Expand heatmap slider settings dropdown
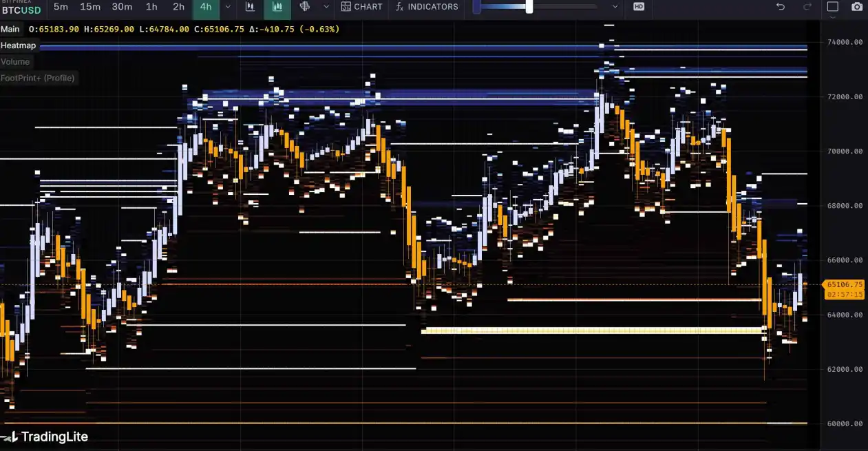 pyautogui.click(x=615, y=7)
